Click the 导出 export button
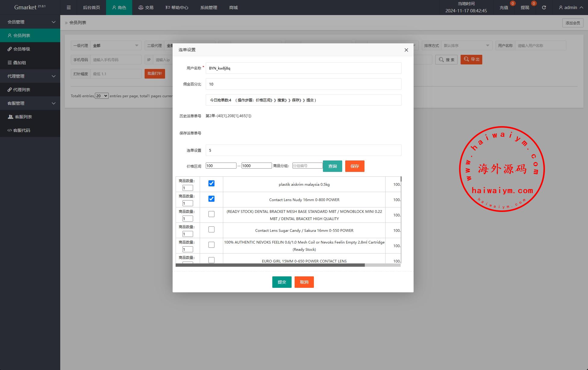 471,60
